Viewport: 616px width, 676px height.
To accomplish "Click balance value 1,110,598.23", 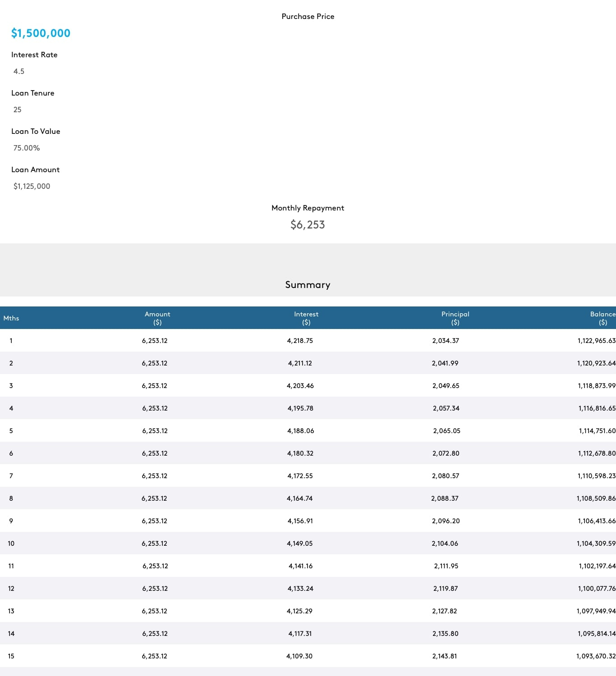I will click(597, 476).
